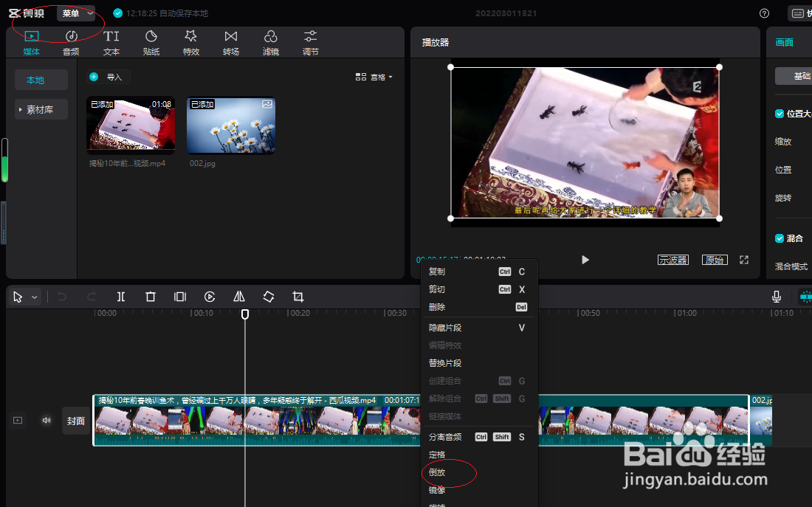Click the 原始 original ratio button
The image size is (812, 507).
(715, 260)
